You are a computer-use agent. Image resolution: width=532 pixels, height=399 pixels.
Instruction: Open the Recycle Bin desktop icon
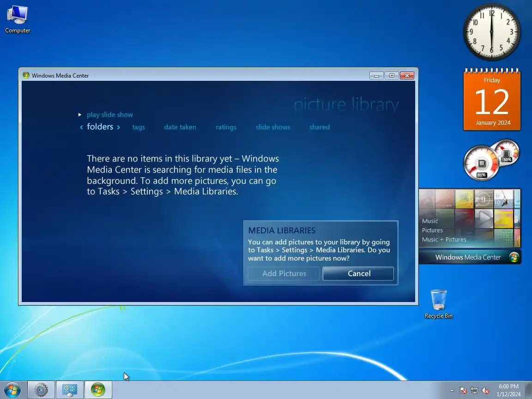pyautogui.click(x=438, y=304)
